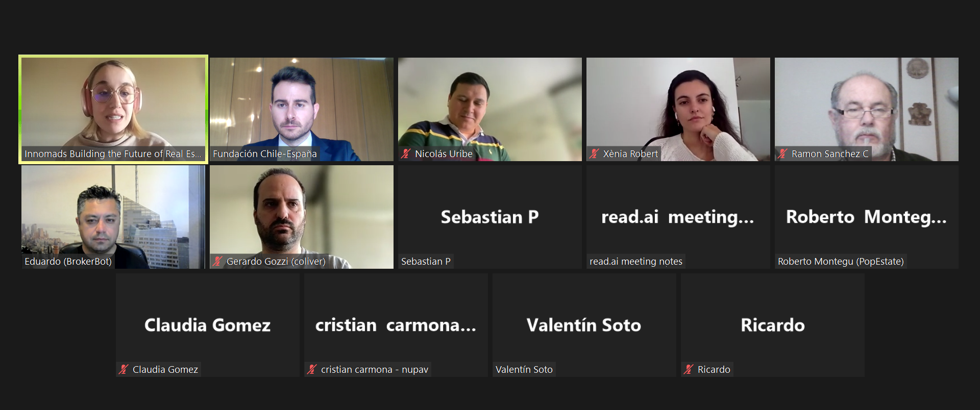This screenshot has height=410, width=980.
Task: Click cristian carmona's muted microphone icon
Action: [312, 369]
